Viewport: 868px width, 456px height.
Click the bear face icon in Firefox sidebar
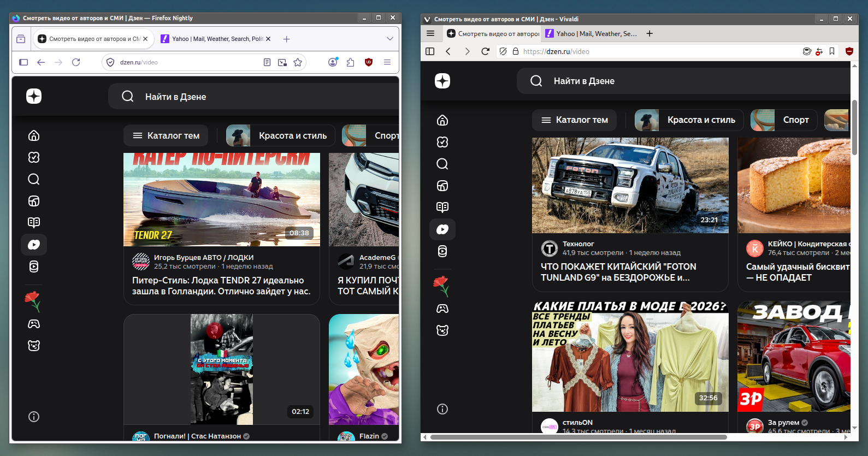(x=34, y=346)
